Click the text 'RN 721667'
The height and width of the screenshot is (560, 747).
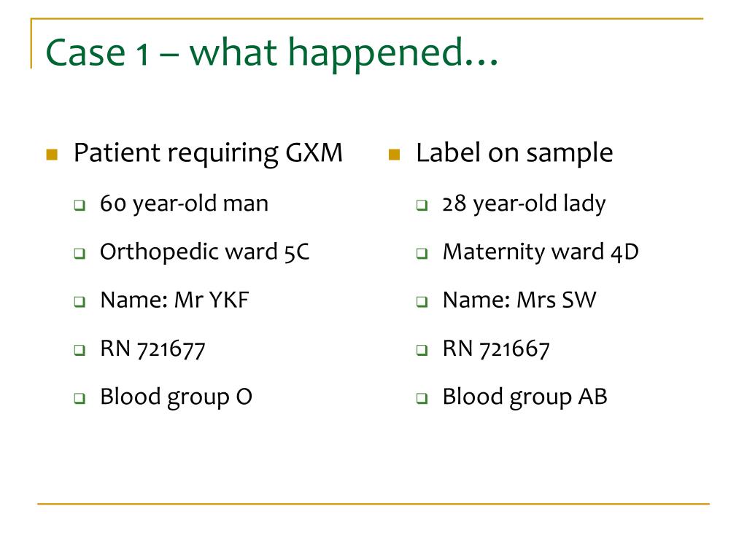(496, 349)
